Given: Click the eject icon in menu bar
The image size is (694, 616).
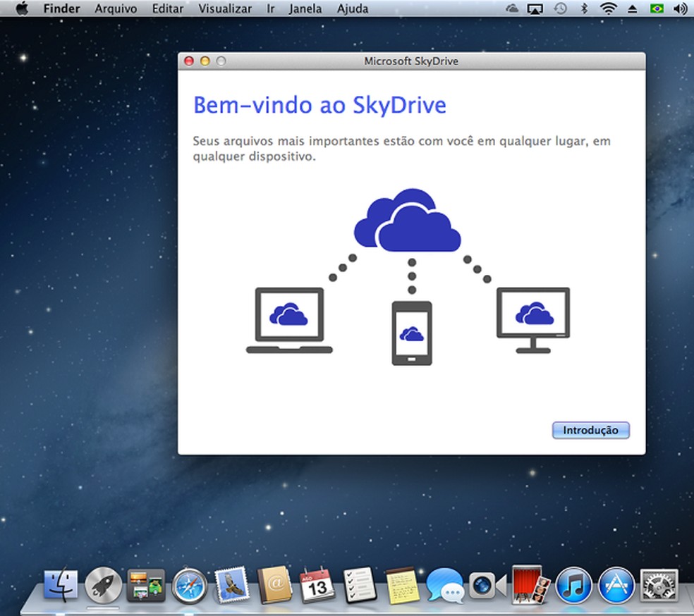Looking at the screenshot, I should 633,8.
